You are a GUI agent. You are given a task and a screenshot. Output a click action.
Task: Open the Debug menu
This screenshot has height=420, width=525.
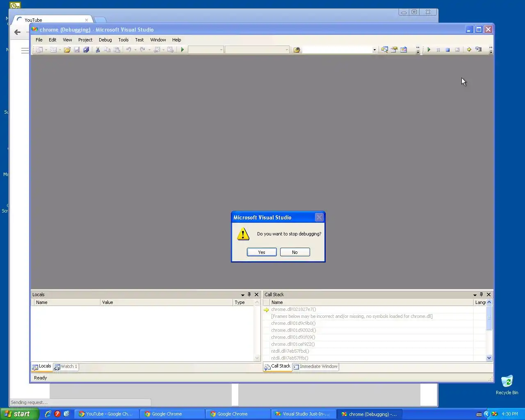tap(105, 40)
